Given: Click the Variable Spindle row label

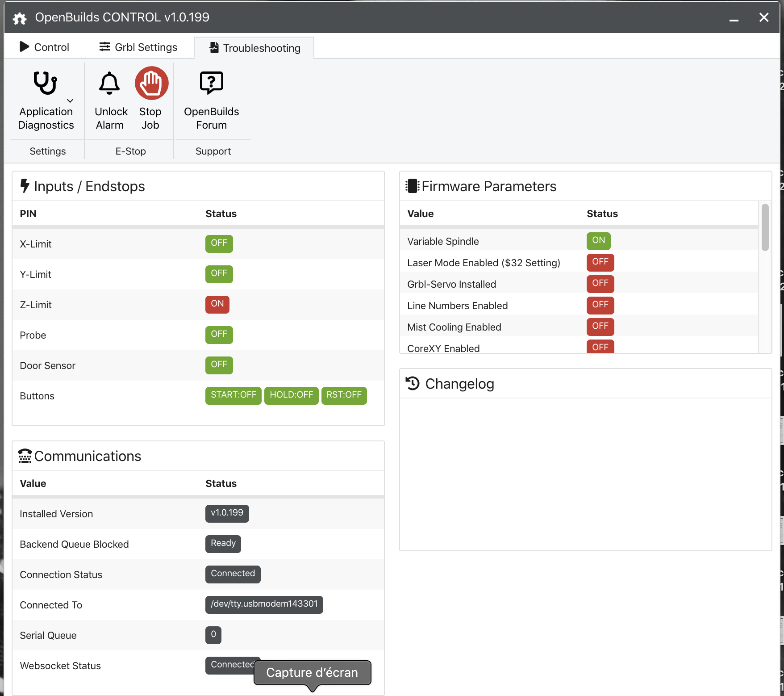Looking at the screenshot, I should tap(443, 241).
